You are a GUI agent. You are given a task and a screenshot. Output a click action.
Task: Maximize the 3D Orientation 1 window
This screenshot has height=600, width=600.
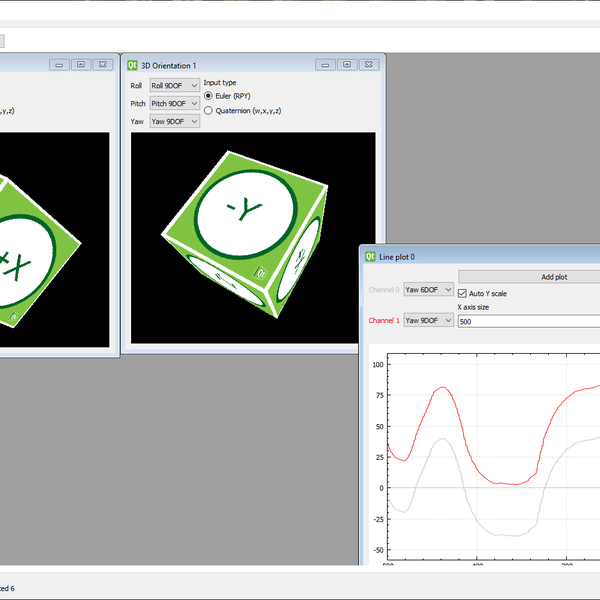(x=346, y=65)
